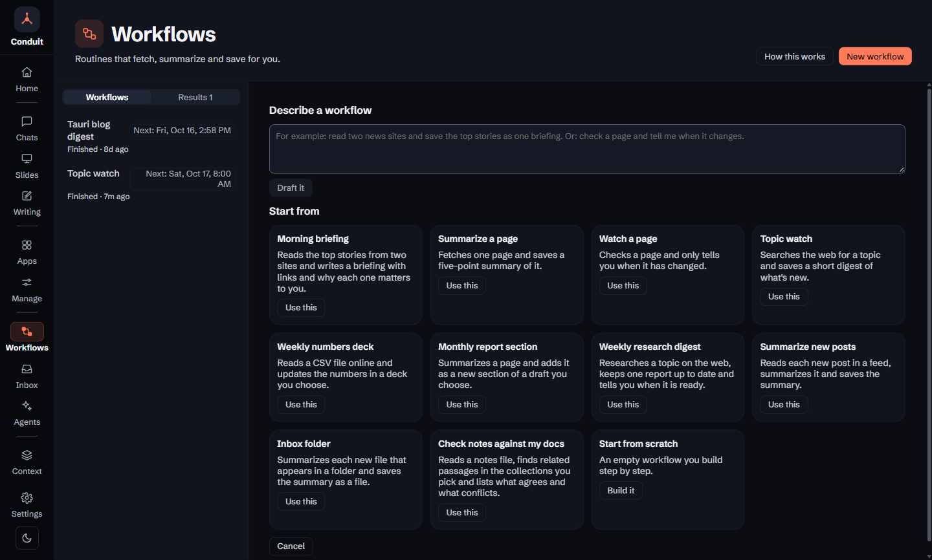The width and height of the screenshot is (932, 560).
Task: Click the New workflow button
Action: click(x=875, y=56)
